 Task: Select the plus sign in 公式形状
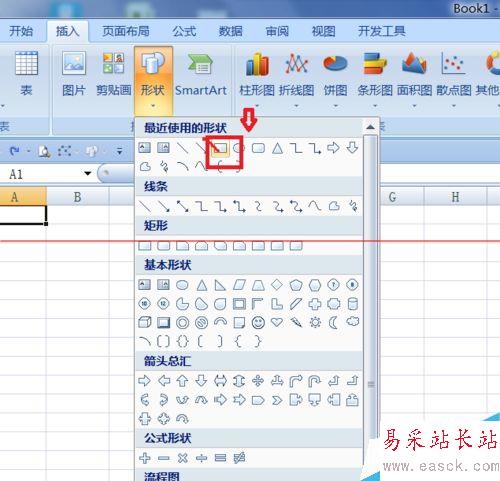point(145,458)
